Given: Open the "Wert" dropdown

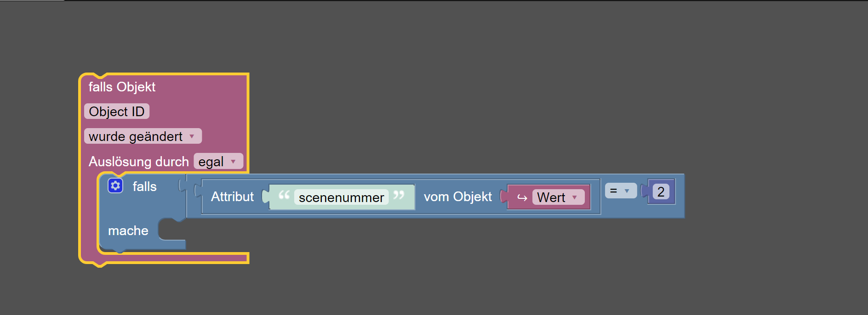Looking at the screenshot, I should click(558, 197).
